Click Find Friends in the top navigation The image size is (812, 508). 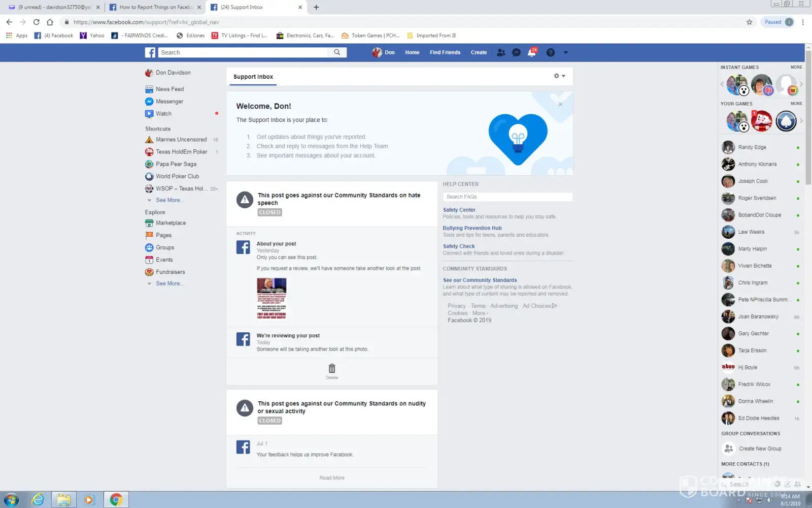(445, 52)
